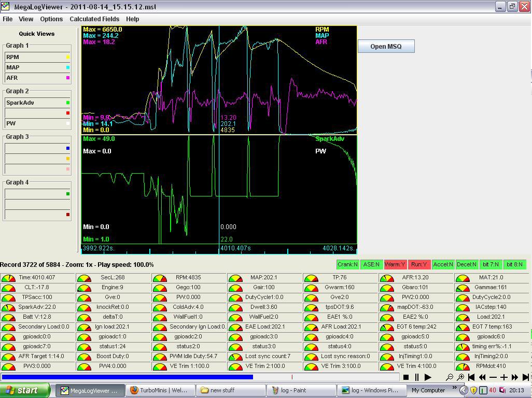Image resolution: width=532 pixels, height=398 pixels.
Task: Click the gauge icon beside RPMdot:410
Action: [463, 367]
